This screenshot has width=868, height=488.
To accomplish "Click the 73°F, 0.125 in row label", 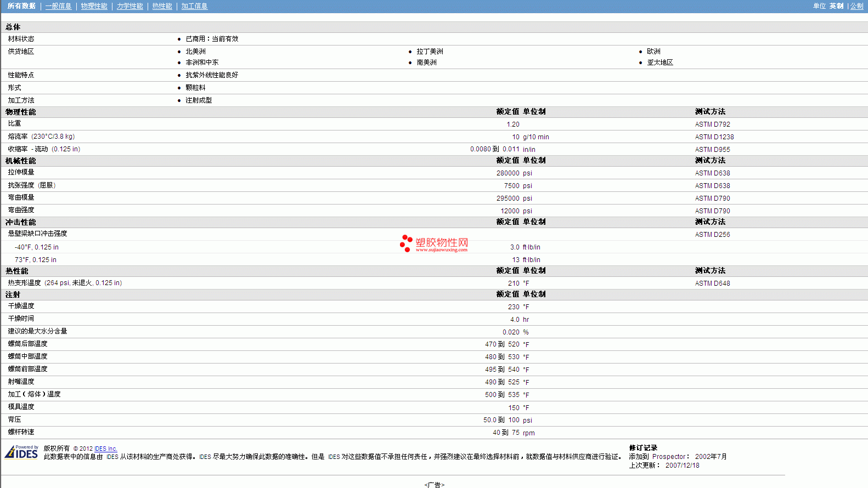I will [x=36, y=260].
